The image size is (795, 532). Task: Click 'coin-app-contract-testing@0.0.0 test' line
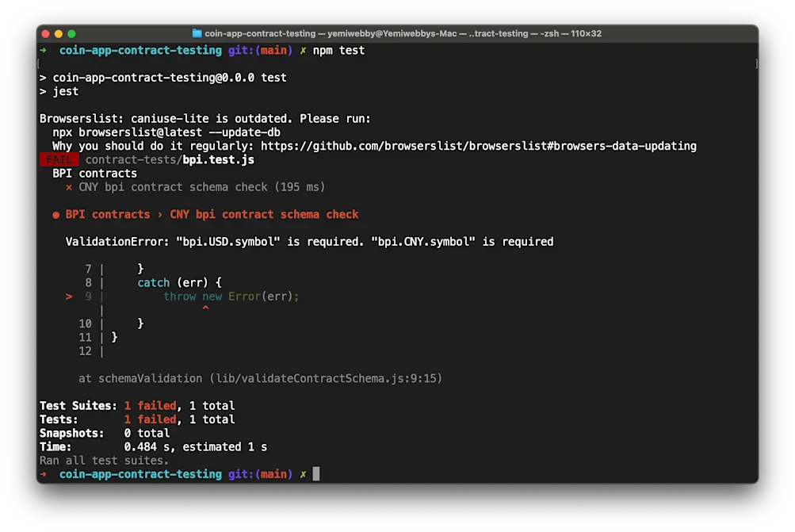(163, 78)
